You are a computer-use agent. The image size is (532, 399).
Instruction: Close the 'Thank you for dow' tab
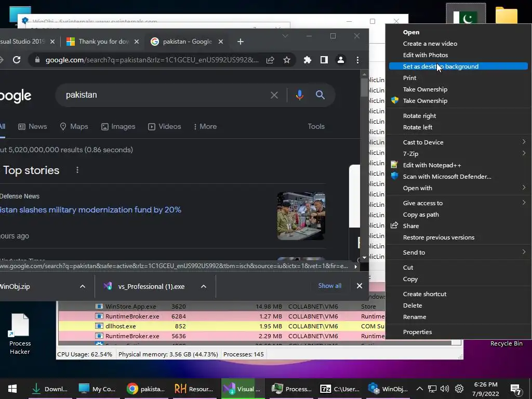tap(137, 42)
